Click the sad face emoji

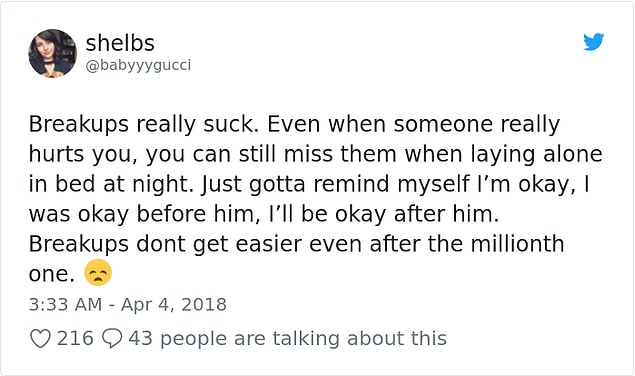(x=98, y=273)
